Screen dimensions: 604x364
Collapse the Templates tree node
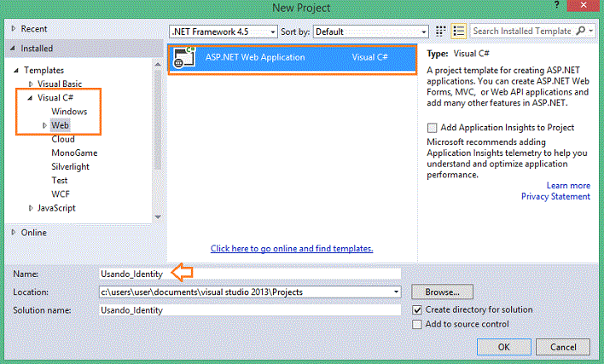pos(16,71)
